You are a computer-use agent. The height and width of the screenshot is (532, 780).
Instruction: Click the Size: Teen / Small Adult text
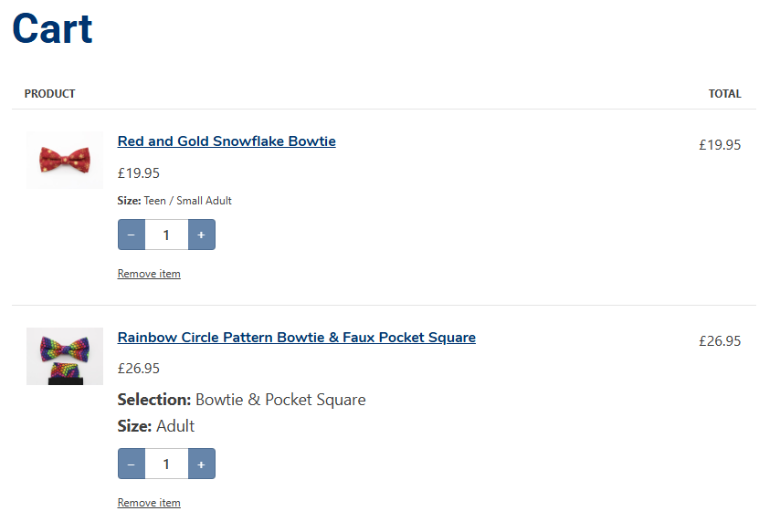174,201
